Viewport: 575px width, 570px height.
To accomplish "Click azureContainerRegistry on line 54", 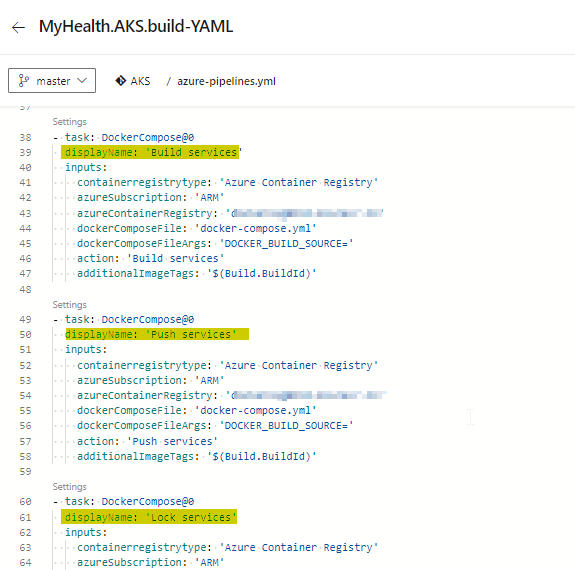I will pyautogui.click(x=232, y=395).
